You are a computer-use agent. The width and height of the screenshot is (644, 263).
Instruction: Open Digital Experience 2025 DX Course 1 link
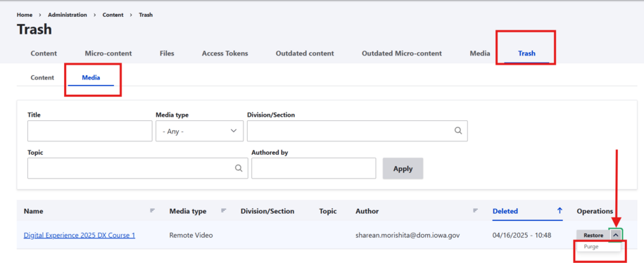(x=80, y=236)
